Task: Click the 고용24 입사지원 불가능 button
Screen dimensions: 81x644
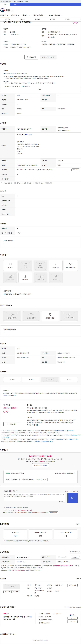Action: pyautogui.click(x=48, y=57)
